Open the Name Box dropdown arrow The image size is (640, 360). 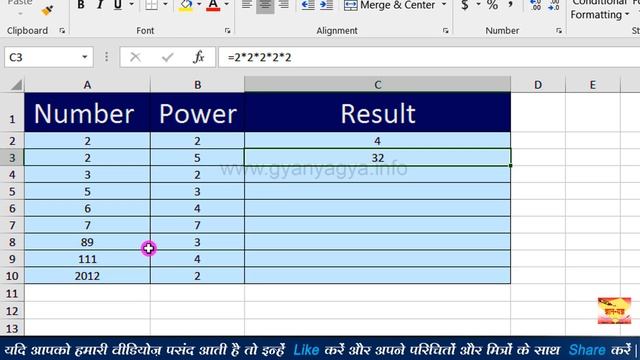pyautogui.click(x=85, y=57)
